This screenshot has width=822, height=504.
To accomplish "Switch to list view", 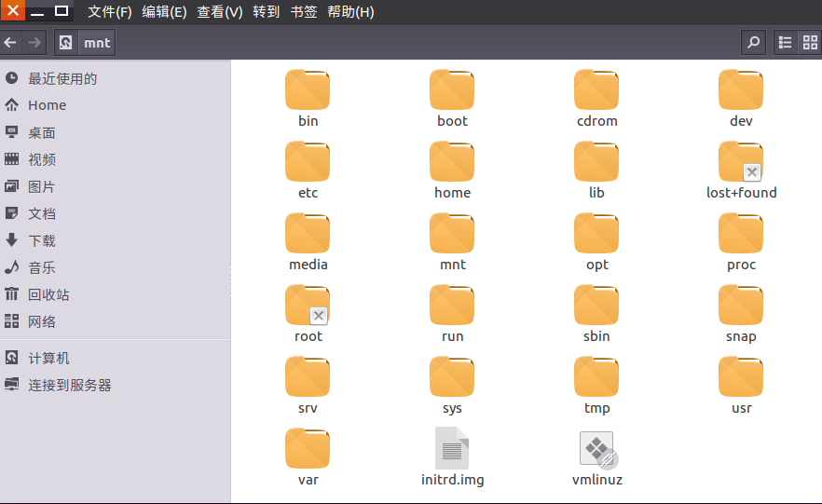I will (x=785, y=43).
